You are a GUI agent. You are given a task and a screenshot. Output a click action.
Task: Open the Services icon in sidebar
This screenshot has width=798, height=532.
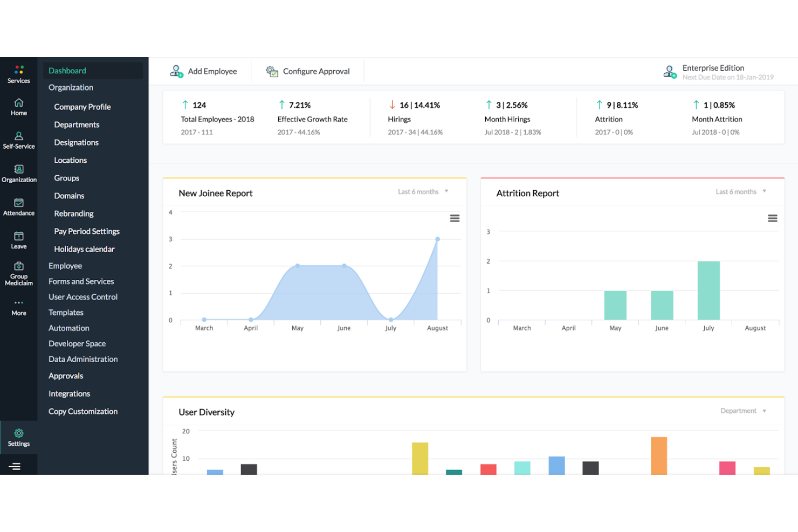coord(19,70)
